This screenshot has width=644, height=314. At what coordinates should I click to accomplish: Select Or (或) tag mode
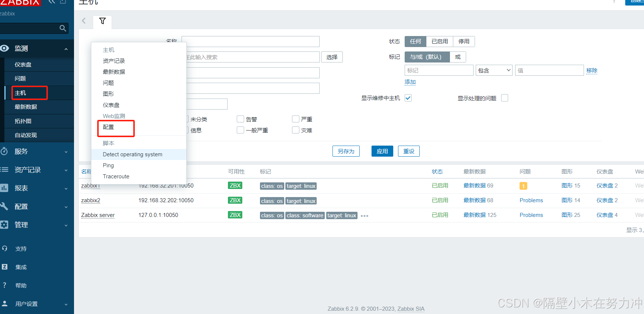click(458, 57)
